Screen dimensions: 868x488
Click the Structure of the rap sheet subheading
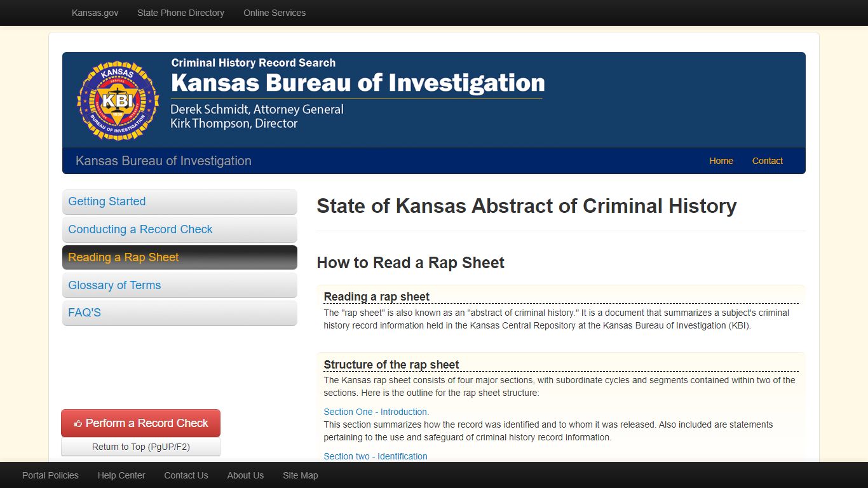pos(391,365)
